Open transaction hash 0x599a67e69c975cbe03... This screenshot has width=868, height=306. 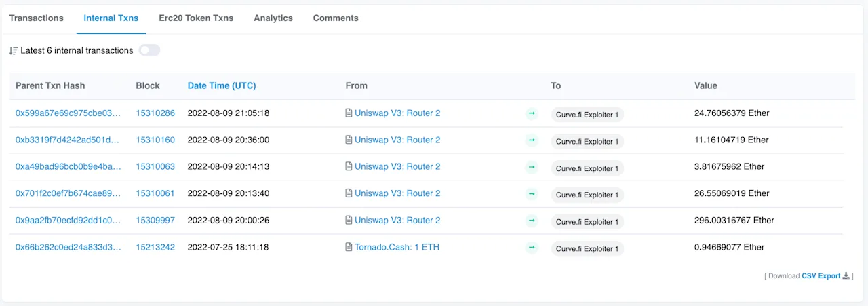pyautogui.click(x=68, y=113)
